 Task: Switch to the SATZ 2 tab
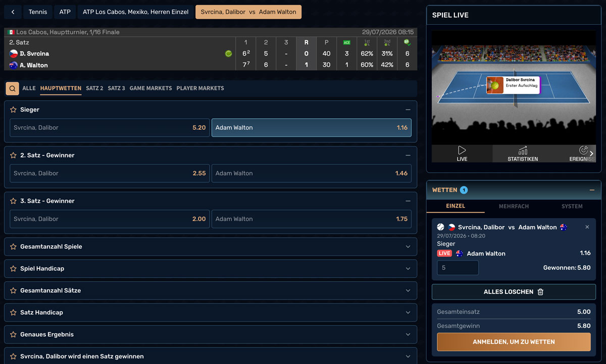click(94, 88)
